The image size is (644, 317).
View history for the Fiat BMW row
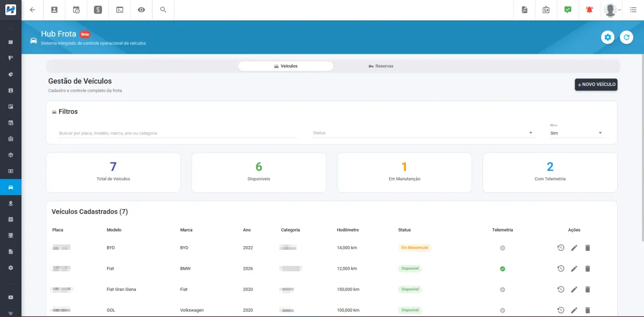tap(561, 269)
